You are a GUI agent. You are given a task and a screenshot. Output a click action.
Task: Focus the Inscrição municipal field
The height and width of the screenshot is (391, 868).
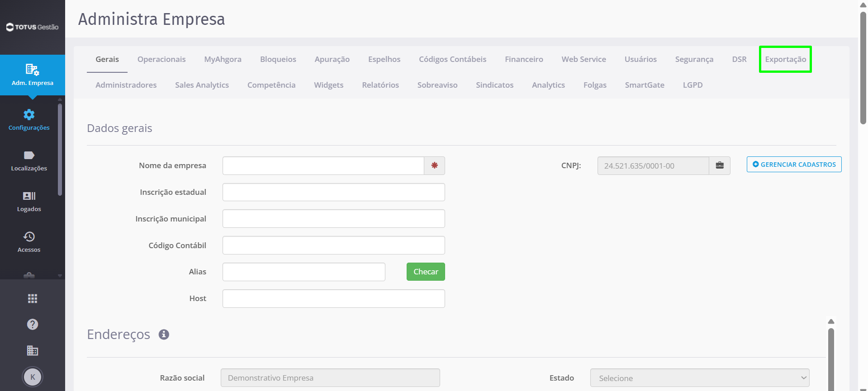pos(334,219)
